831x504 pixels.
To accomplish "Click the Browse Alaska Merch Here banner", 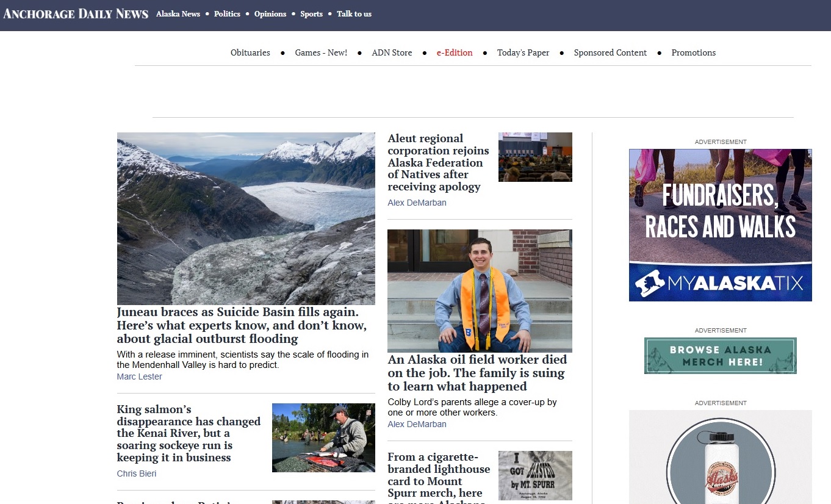I will pyautogui.click(x=720, y=356).
